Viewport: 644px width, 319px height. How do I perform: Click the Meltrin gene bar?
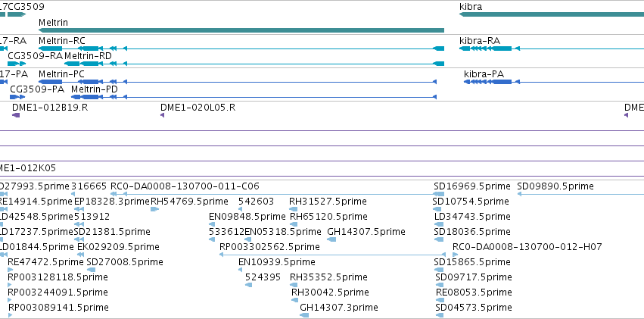coord(241,30)
